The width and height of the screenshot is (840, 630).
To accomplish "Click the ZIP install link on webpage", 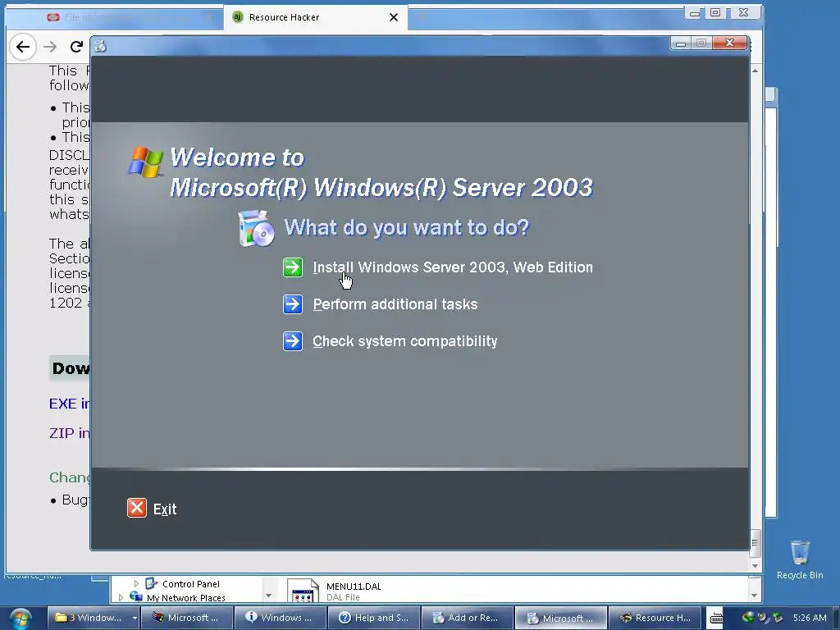I will 69,433.
